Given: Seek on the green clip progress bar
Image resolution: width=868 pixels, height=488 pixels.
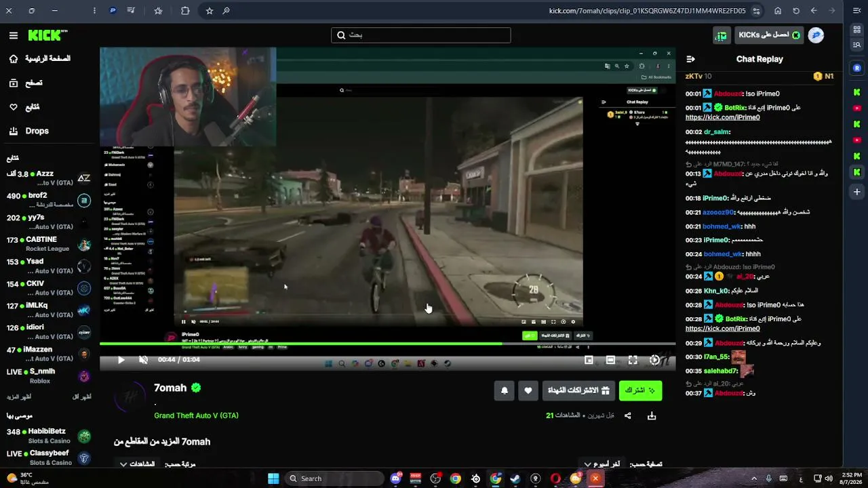Looking at the screenshot, I should click(387, 344).
